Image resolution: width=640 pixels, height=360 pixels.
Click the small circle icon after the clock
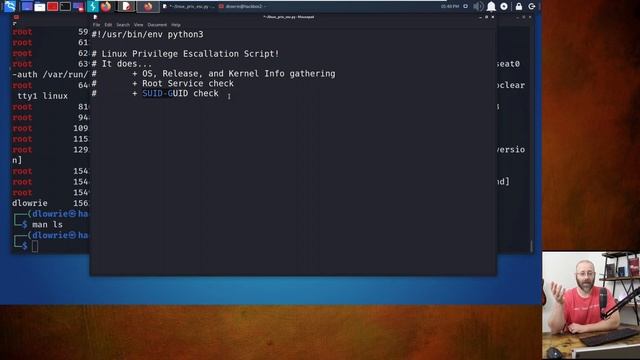(466, 7)
